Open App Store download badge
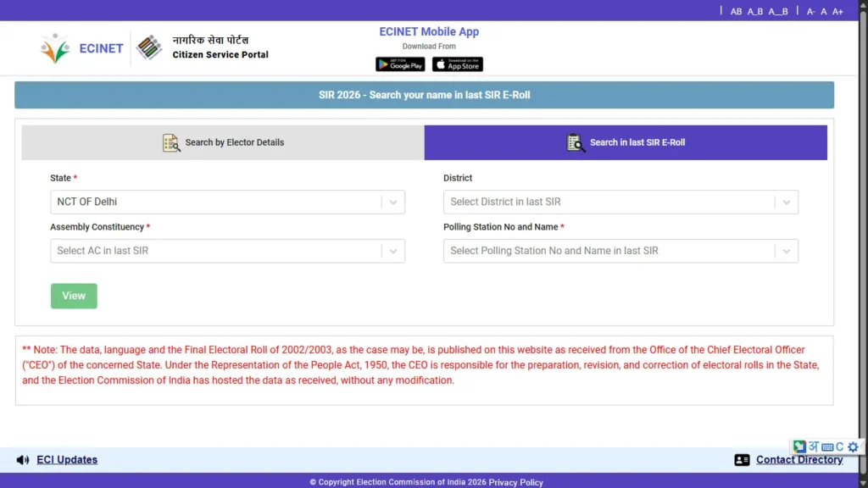The image size is (868, 488). point(457,64)
